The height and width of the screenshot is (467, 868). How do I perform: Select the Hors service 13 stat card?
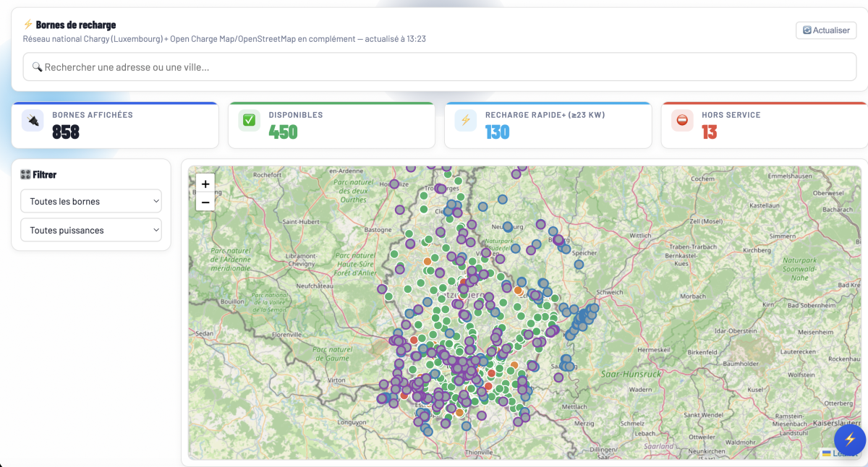click(x=765, y=125)
